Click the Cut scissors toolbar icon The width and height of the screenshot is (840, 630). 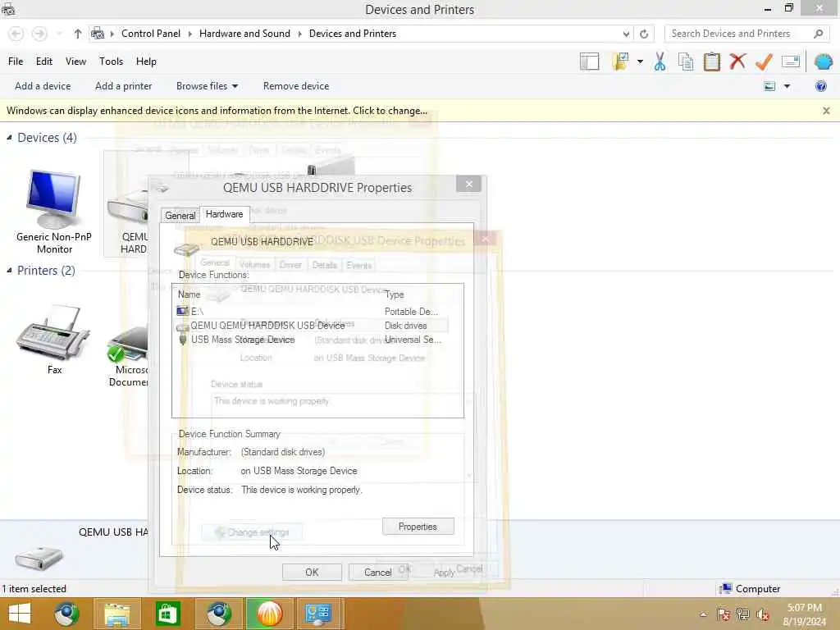660,62
